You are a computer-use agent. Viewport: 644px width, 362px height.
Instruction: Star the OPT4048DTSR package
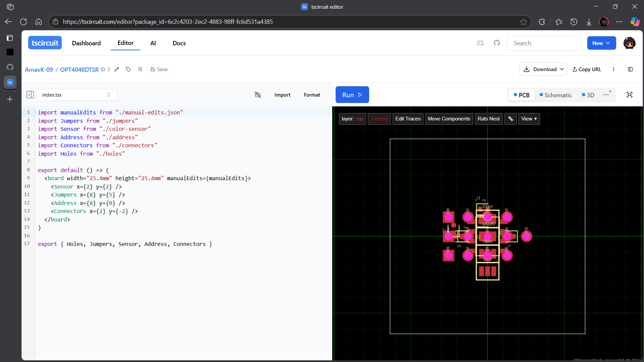pos(103,69)
